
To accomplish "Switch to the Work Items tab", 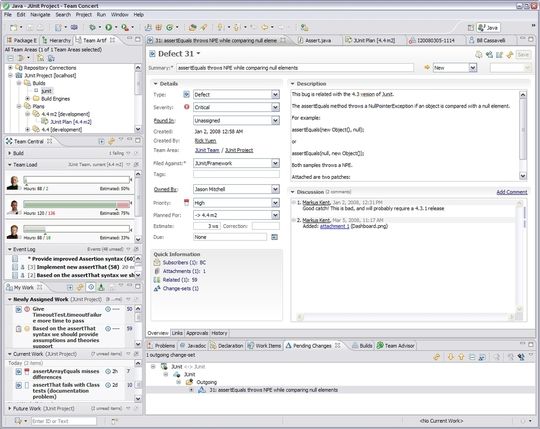I will [264, 346].
